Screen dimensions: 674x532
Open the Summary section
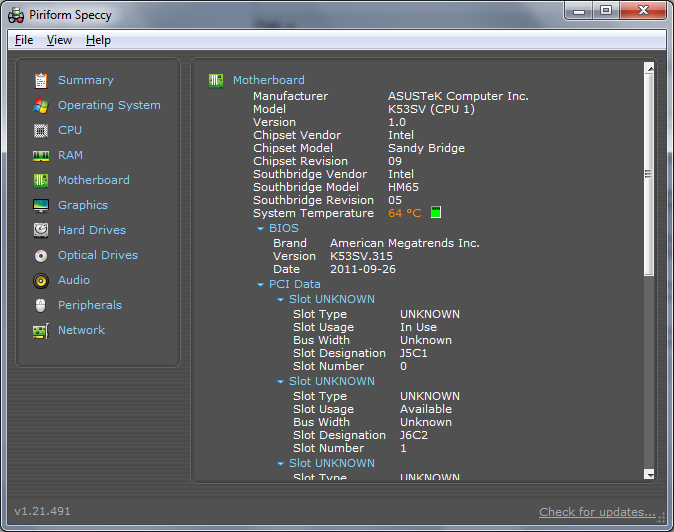point(86,80)
